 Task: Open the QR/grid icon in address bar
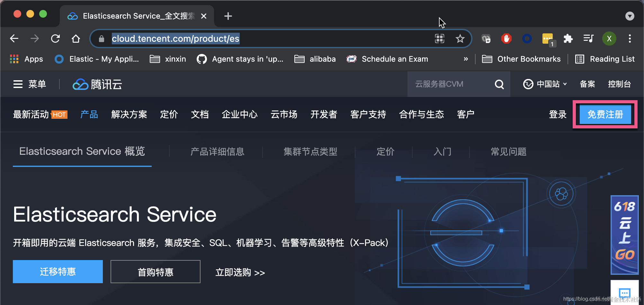(439, 39)
